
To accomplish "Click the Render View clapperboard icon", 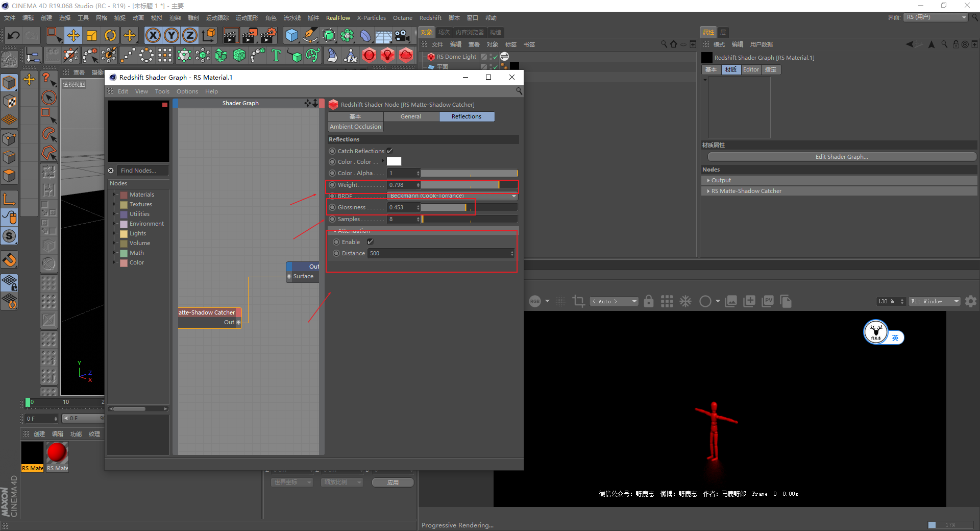I will tap(231, 35).
